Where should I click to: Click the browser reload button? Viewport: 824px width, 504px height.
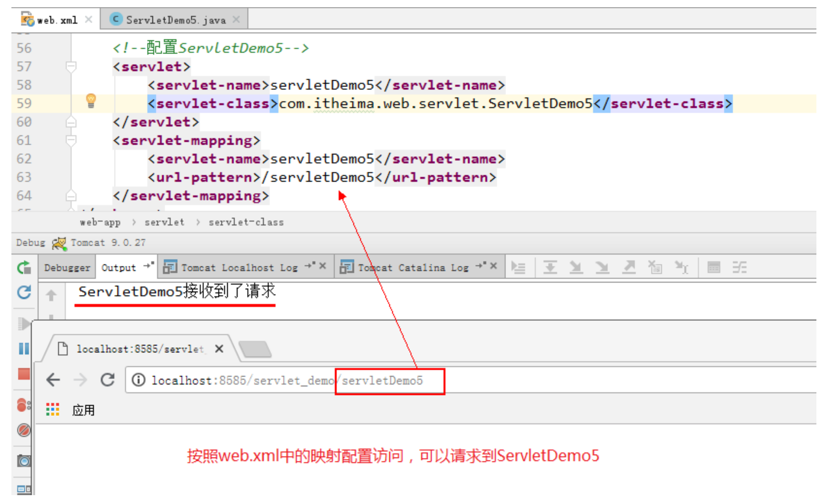click(108, 380)
